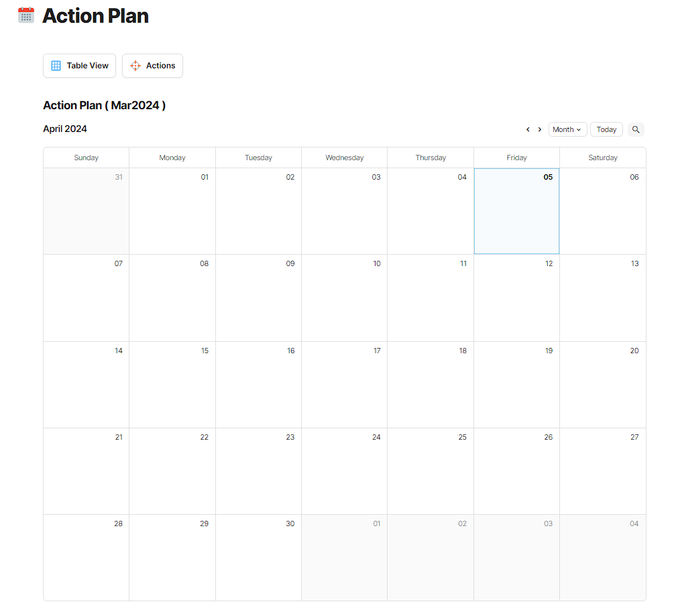Select the April 30 day cell
The height and width of the screenshot is (616, 676).
(258, 558)
